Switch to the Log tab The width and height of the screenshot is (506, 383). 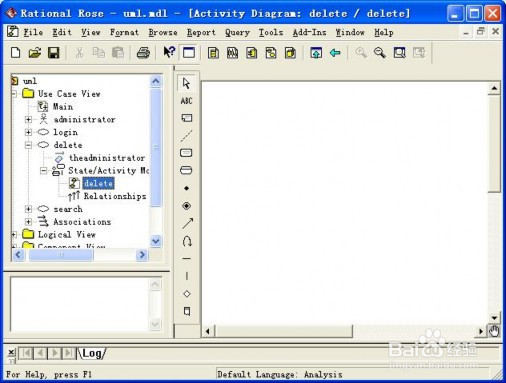92,353
